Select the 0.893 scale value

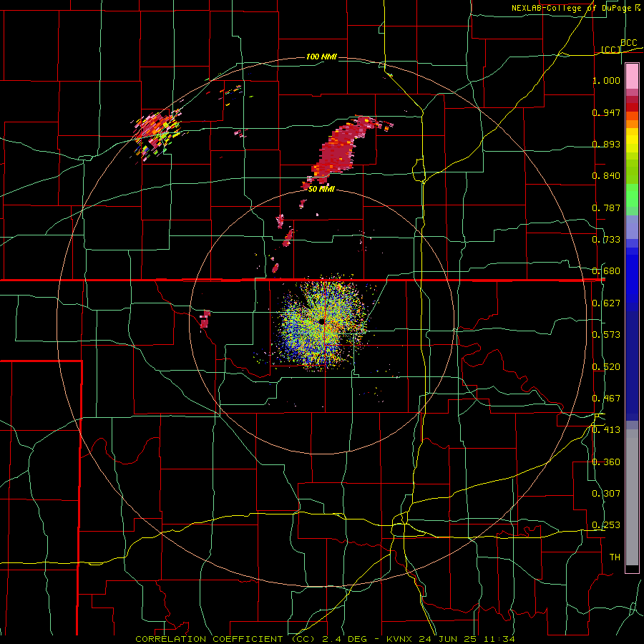606,144
